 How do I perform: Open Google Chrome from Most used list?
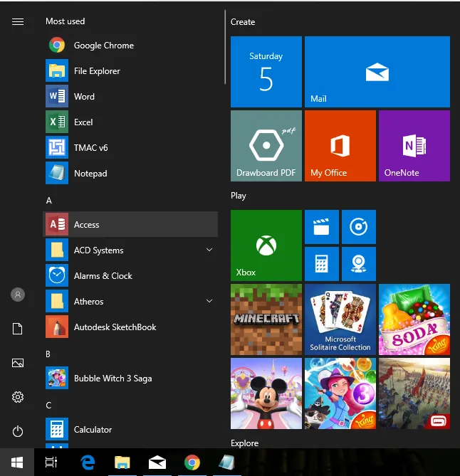(130, 46)
